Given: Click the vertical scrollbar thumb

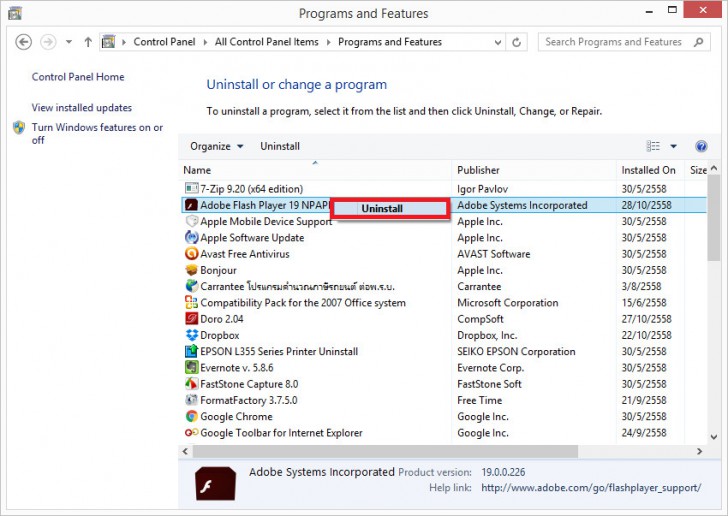Looking at the screenshot, I should coord(714,218).
